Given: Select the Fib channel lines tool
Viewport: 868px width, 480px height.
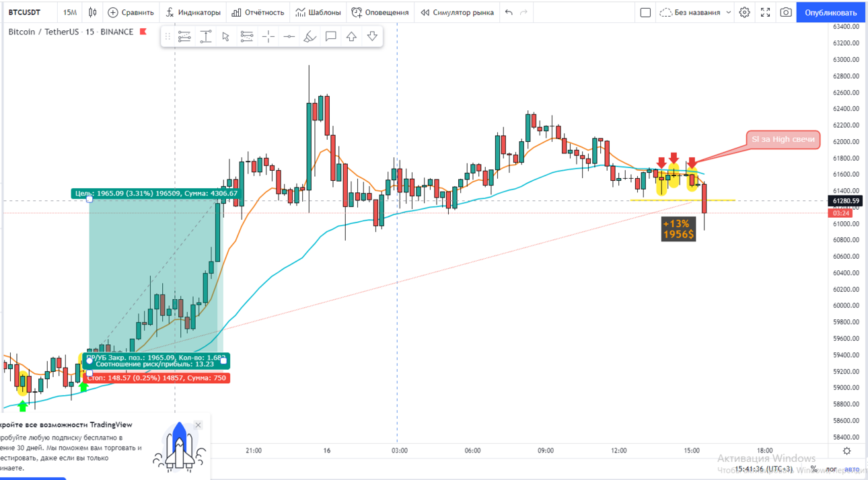Looking at the screenshot, I should [x=247, y=36].
